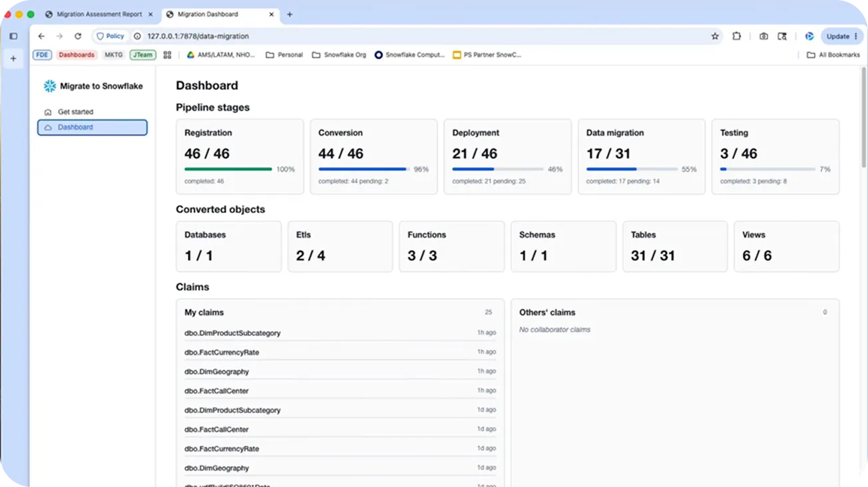
Task: Click the Policy chip in address bar
Action: pyautogui.click(x=110, y=37)
